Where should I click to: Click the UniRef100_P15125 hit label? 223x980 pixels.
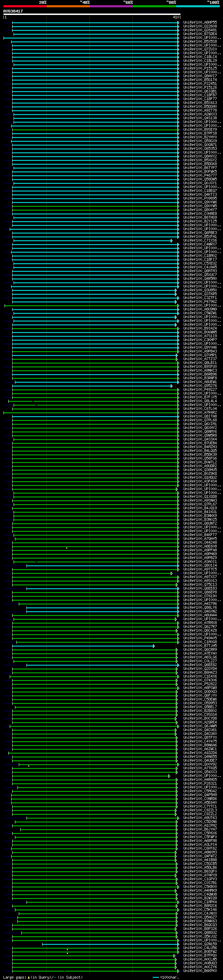coord(200,68)
